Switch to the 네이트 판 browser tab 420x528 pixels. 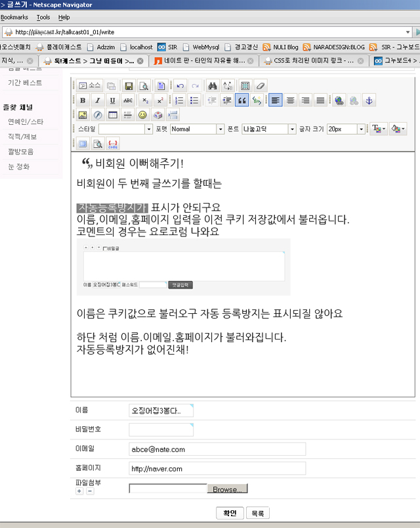click(203, 61)
